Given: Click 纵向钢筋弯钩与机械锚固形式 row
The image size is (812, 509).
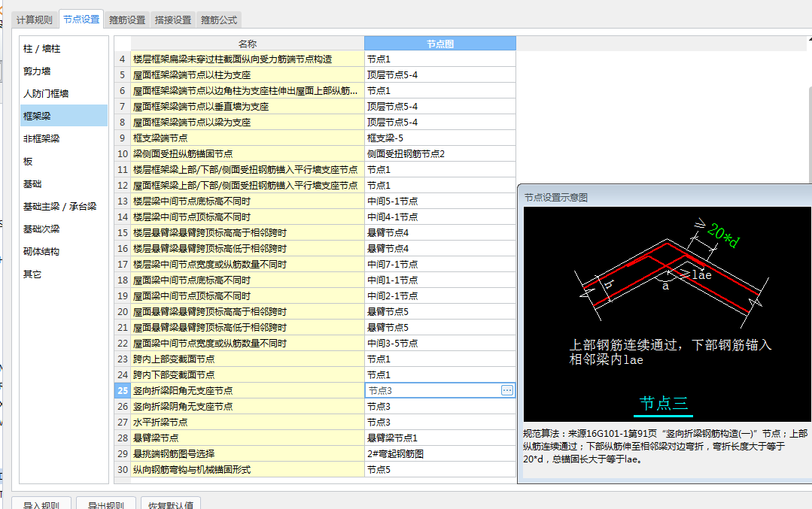Looking at the screenshot, I should (x=248, y=470).
